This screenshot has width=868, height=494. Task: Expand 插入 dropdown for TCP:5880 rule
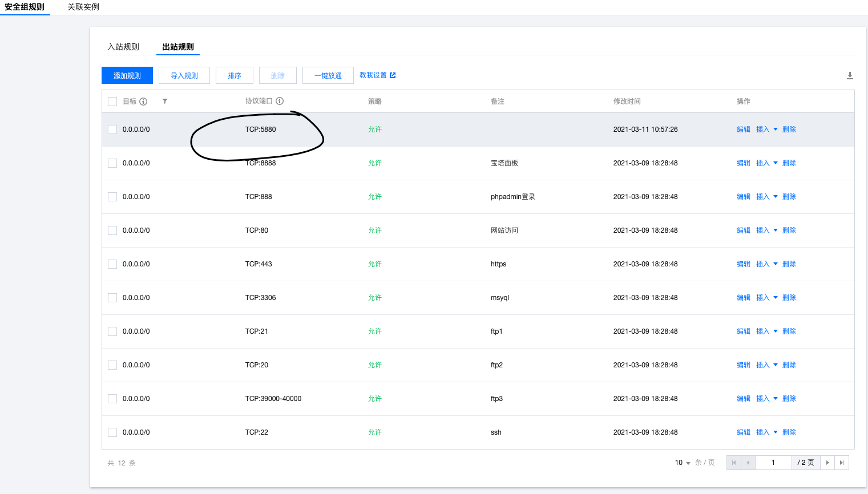pyautogui.click(x=767, y=129)
